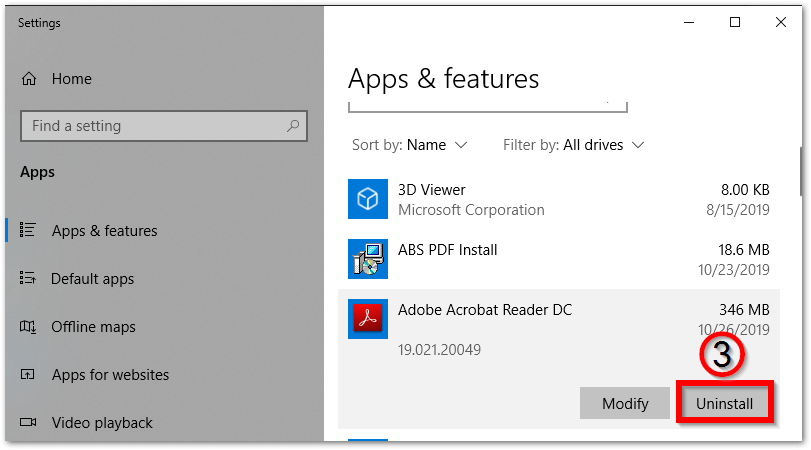Close the Settings window
This screenshot has width=811, height=450.
point(781,22)
